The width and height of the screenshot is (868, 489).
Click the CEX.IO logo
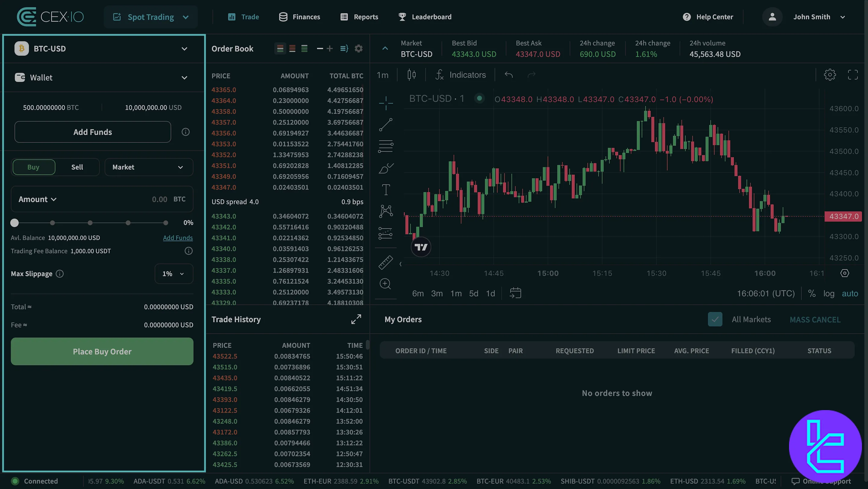pos(50,17)
